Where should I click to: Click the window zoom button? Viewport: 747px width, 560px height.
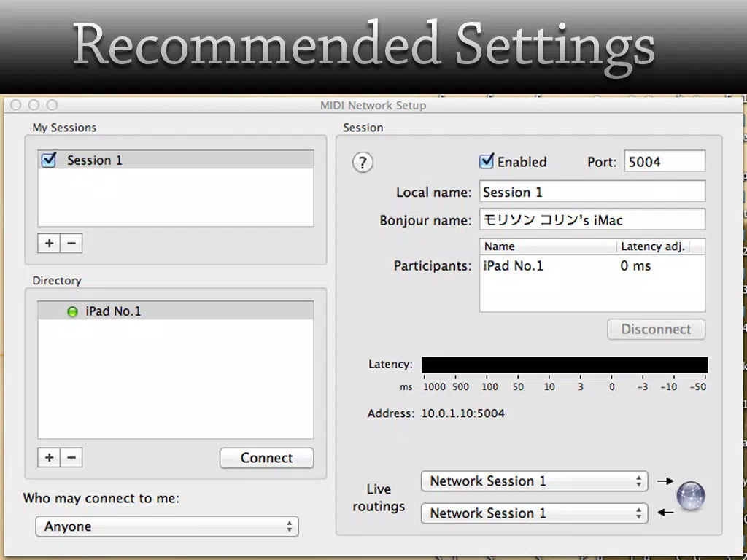pyautogui.click(x=52, y=105)
